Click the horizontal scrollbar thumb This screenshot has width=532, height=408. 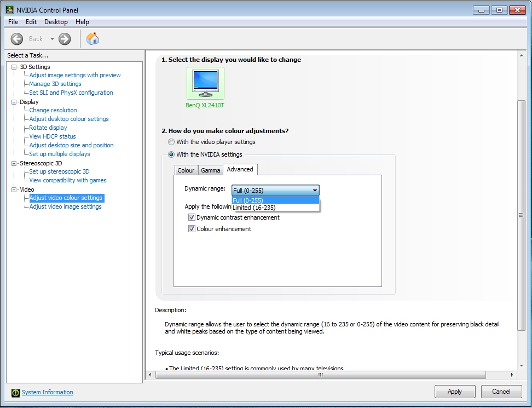(321, 375)
